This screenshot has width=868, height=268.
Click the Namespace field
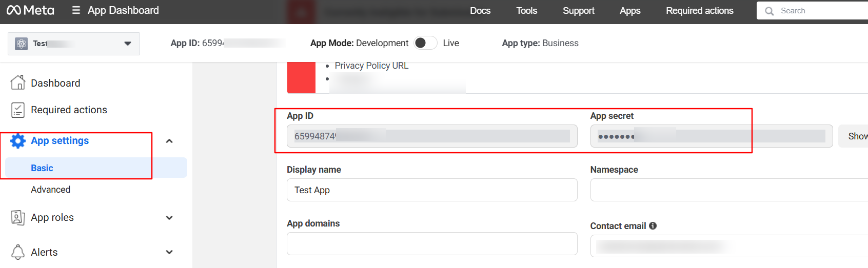[729, 190]
